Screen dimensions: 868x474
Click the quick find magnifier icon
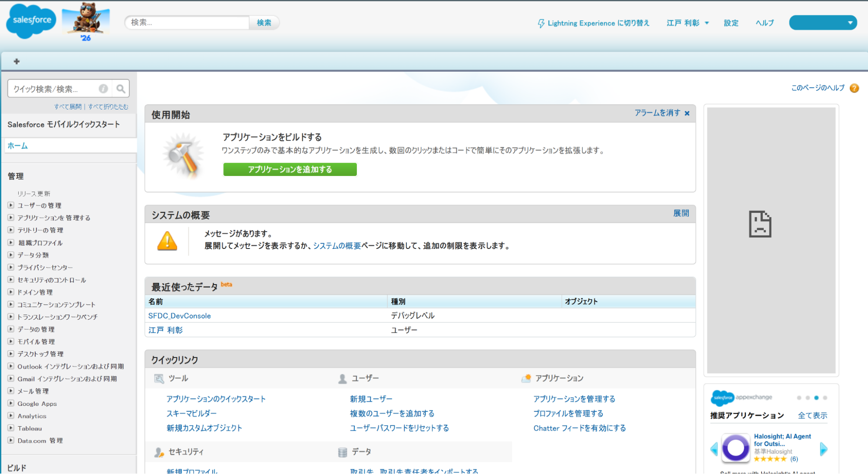(121, 89)
